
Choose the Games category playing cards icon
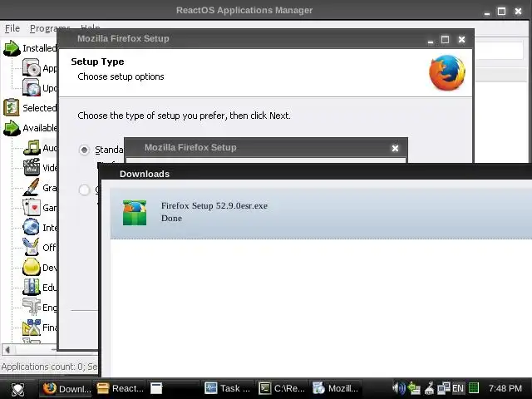(x=32, y=207)
